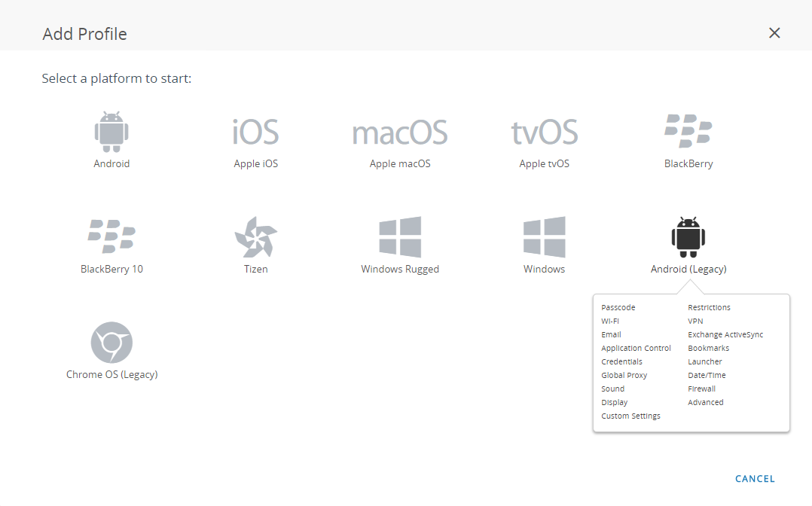This screenshot has height=506, width=812.
Task: Select the Bookmarks payload
Action: (x=708, y=348)
